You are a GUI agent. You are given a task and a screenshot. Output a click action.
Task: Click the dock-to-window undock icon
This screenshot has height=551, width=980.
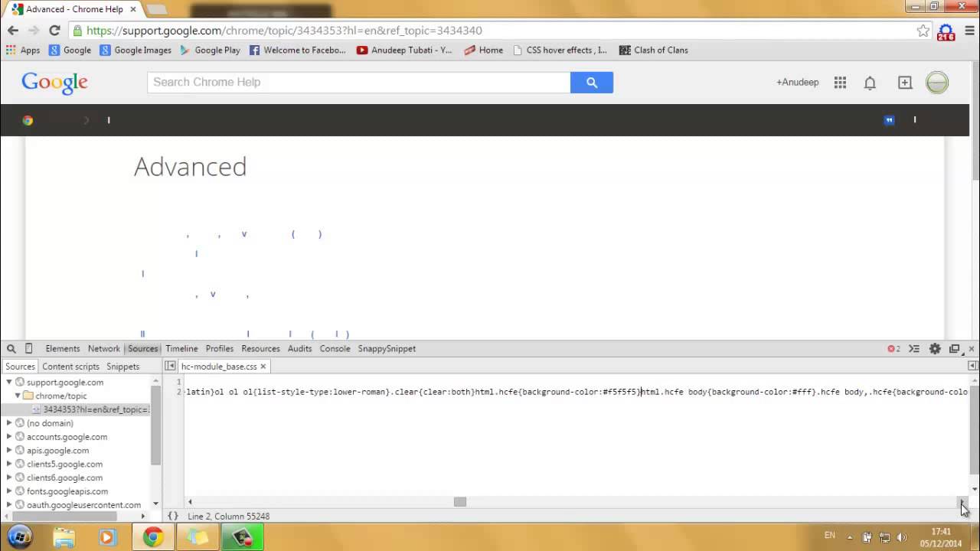[x=954, y=349]
